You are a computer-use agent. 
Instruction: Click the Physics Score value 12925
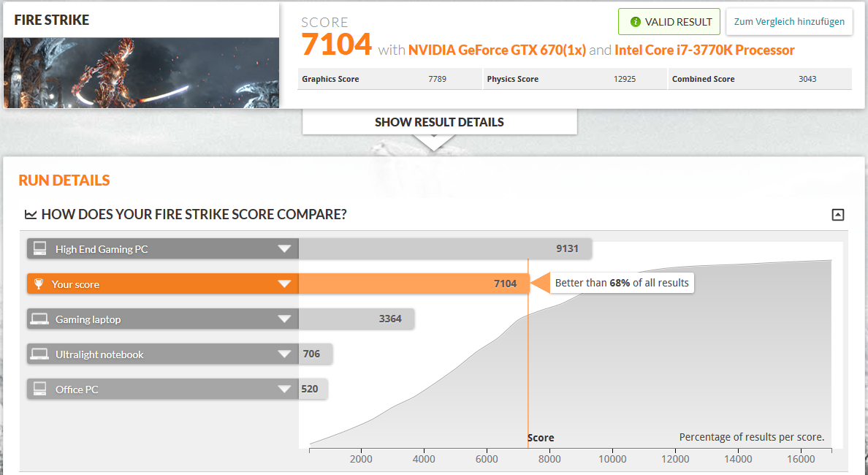click(x=625, y=79)
